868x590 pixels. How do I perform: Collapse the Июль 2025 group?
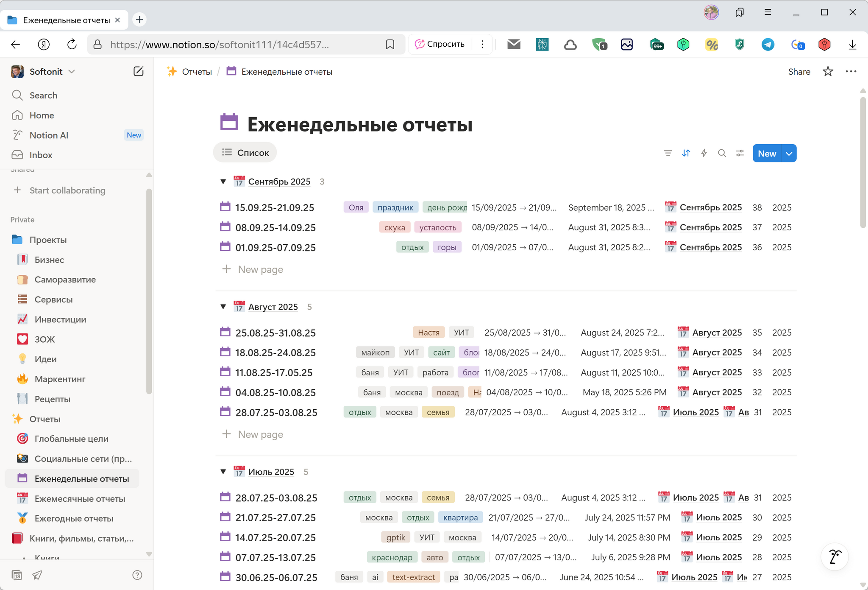[223, 472]
